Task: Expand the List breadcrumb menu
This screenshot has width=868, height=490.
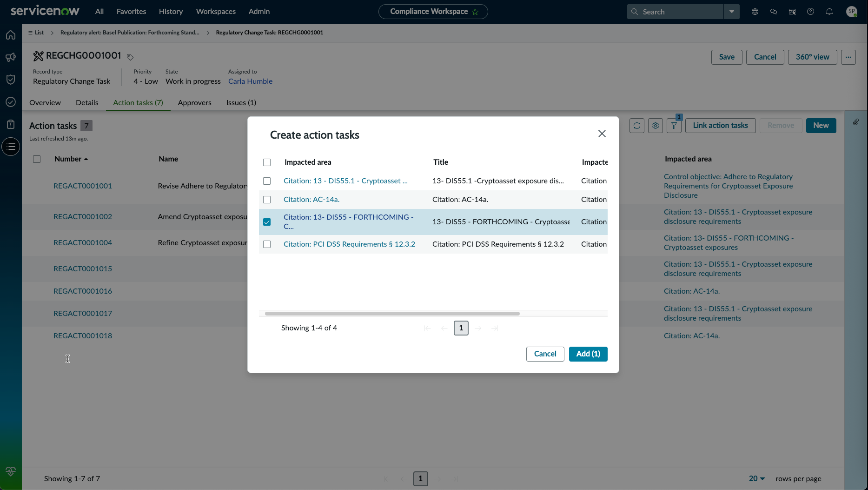Action: 36,33
